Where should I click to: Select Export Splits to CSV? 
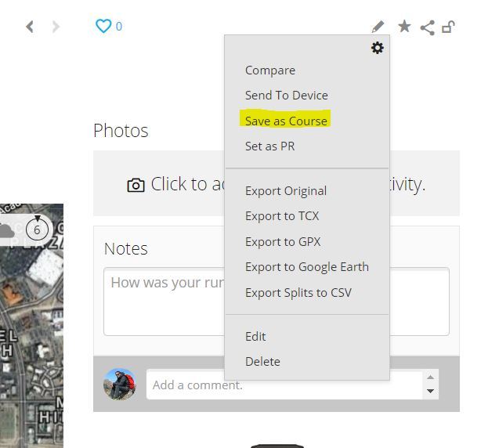(x=298, y=293)
